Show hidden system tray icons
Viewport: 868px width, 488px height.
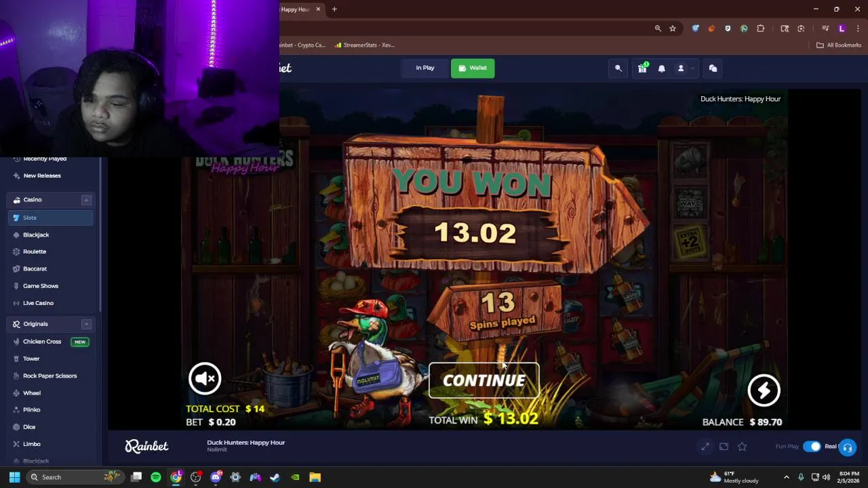coord(787,477)
